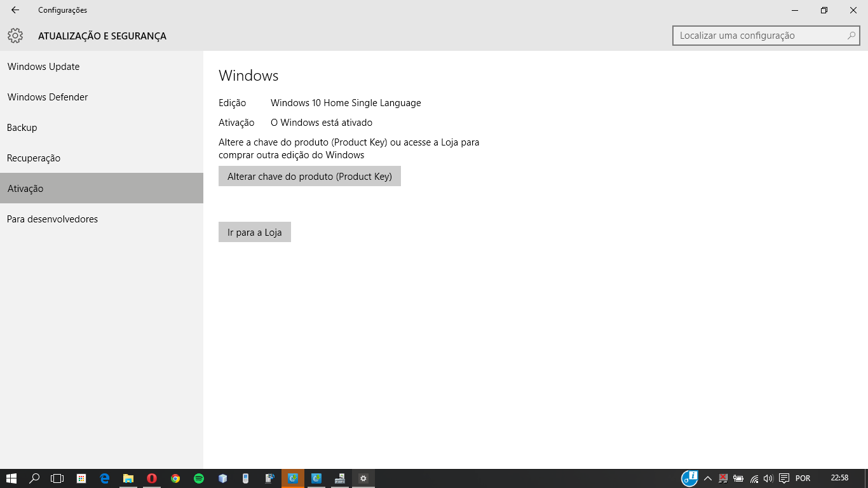868x488 pixels.
Task: Select Ativação in the sidebar
Action: pyautogui.click(x=102, y=189)
